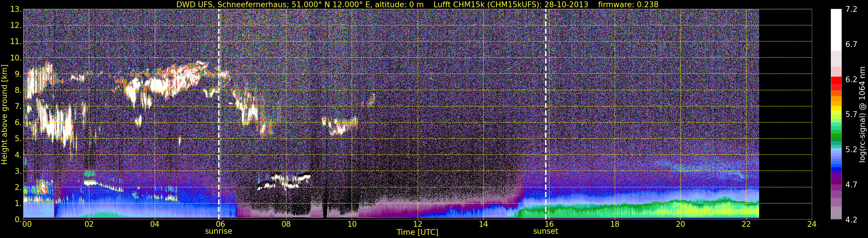Screen dimensions: 868x238
Task: Click time axis tick label '24'
Action: [x=812, y=224]
